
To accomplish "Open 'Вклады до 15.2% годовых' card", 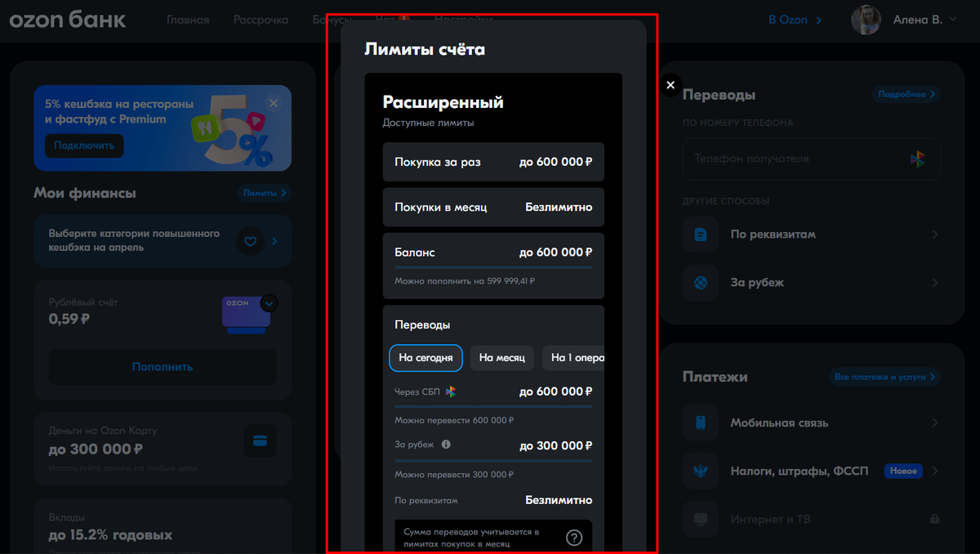I will point(163,525).
